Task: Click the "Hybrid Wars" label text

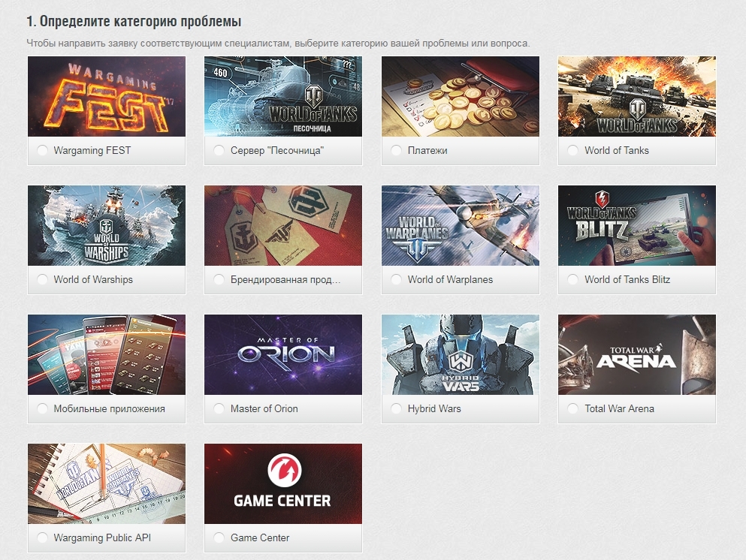Action: click(434, 409)
